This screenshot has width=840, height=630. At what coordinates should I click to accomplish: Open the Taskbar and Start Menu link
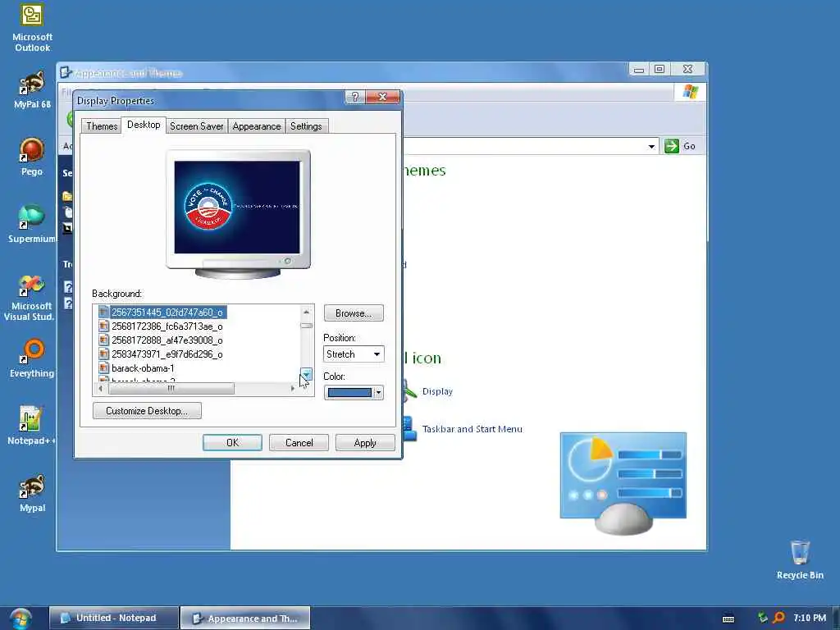click(x=472, y=428)
